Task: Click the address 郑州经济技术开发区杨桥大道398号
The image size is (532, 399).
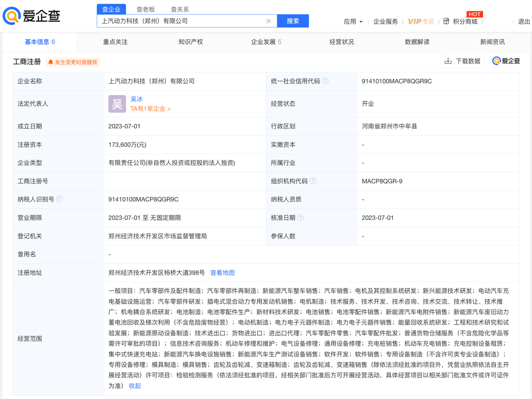Action: point(156,273)
